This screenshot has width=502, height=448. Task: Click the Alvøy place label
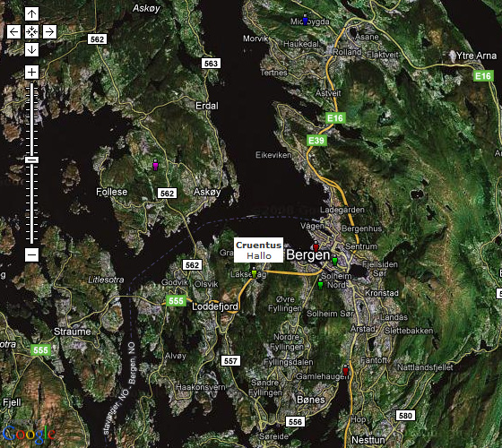tap(176, 357)
